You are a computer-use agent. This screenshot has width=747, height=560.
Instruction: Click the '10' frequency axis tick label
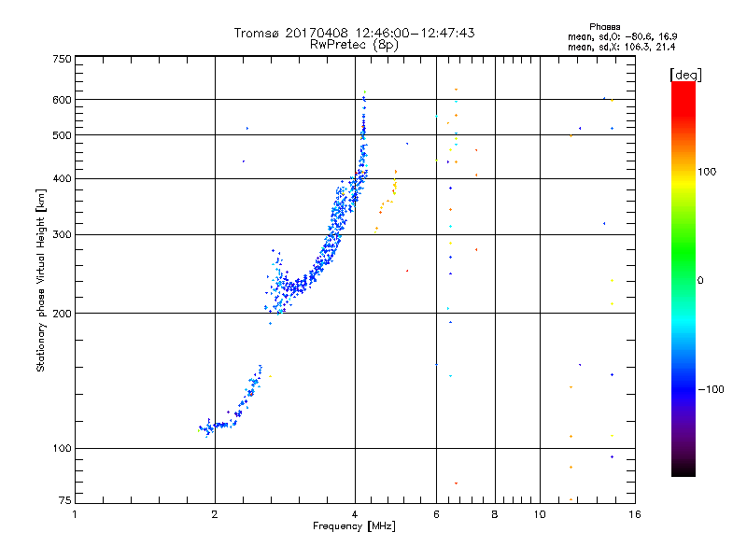[540, 514]
